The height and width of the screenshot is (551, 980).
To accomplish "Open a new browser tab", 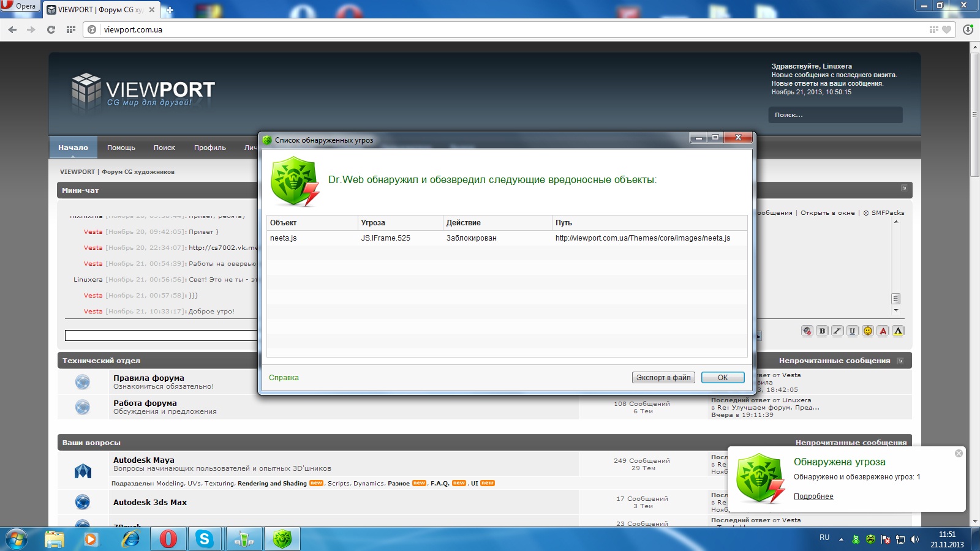I will (x=170, y=10).
